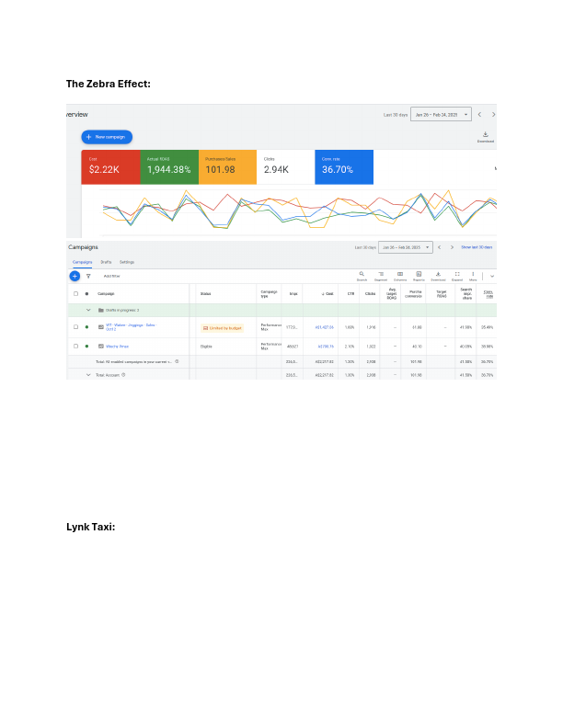
Task: Click green status dot of second campaign
Action: point(86,347)
